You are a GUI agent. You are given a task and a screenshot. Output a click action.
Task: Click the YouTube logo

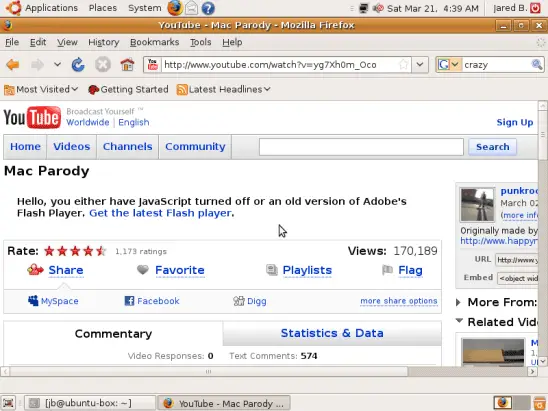(x=32, y=117)
